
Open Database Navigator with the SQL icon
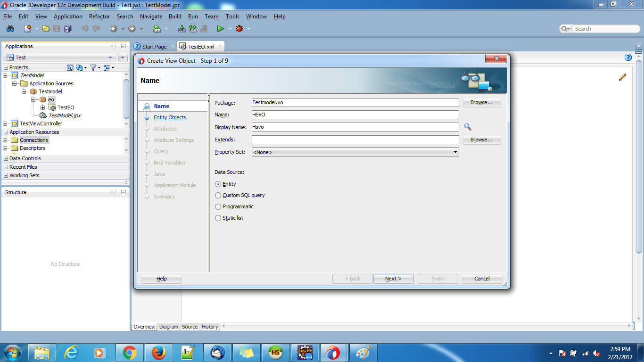pyautogui.click(x=156, y=28)
